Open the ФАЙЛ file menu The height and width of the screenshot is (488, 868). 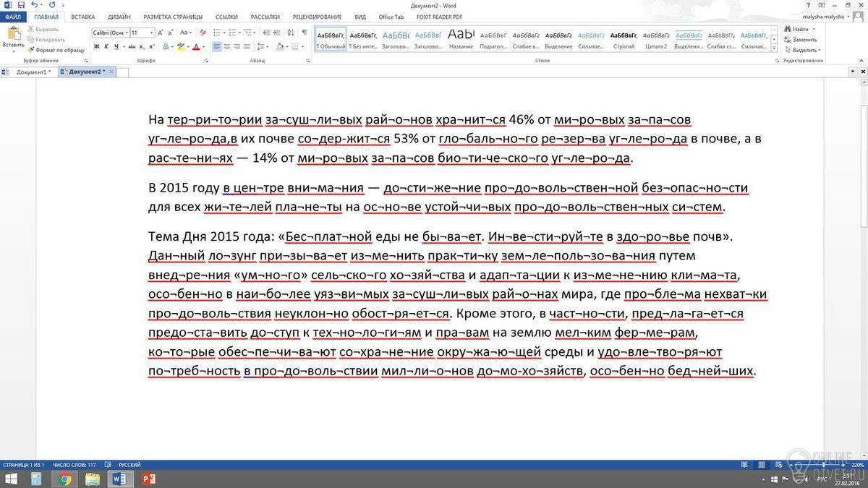[13, 16]
